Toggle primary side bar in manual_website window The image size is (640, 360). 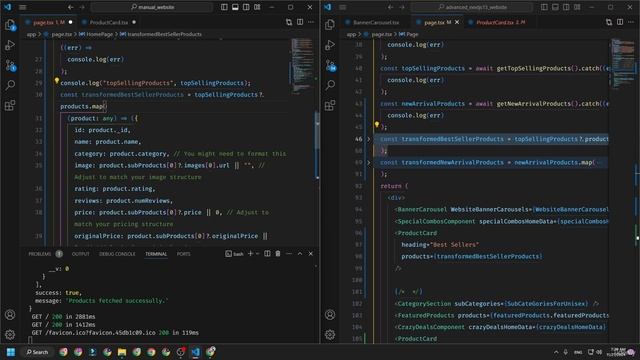click(x=224, y=7)
